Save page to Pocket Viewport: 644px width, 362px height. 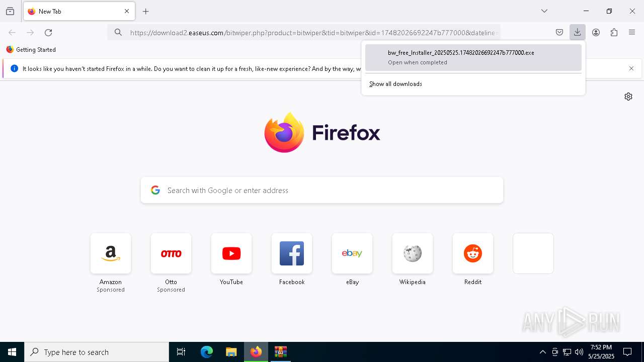[x=559, y=33]
